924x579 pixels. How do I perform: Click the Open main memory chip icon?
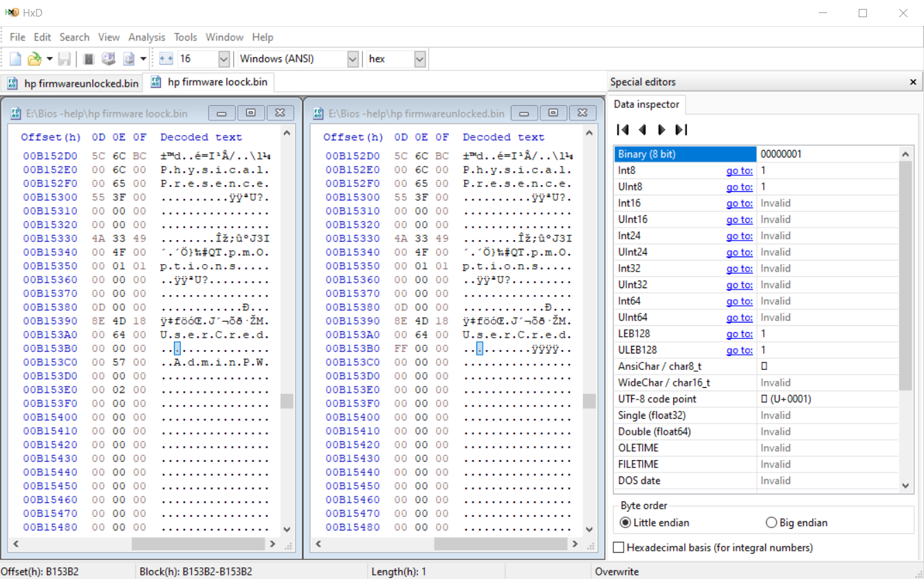coord(89,59)
